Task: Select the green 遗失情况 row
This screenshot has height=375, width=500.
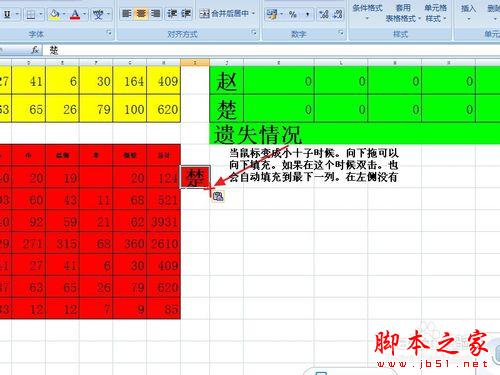Action: coord(355,134)
